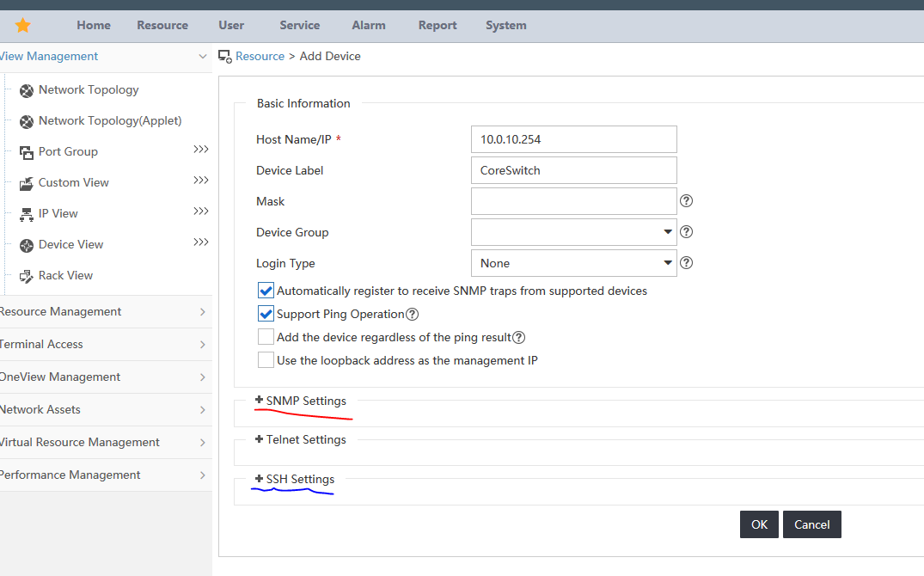The height and width of the screenshot is (576, 924).
Task: Open the Home menu
Action: (x=94, y=25)
